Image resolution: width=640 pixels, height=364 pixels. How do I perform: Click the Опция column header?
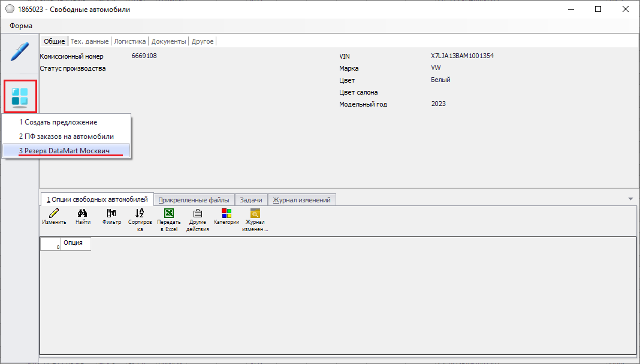73,243
